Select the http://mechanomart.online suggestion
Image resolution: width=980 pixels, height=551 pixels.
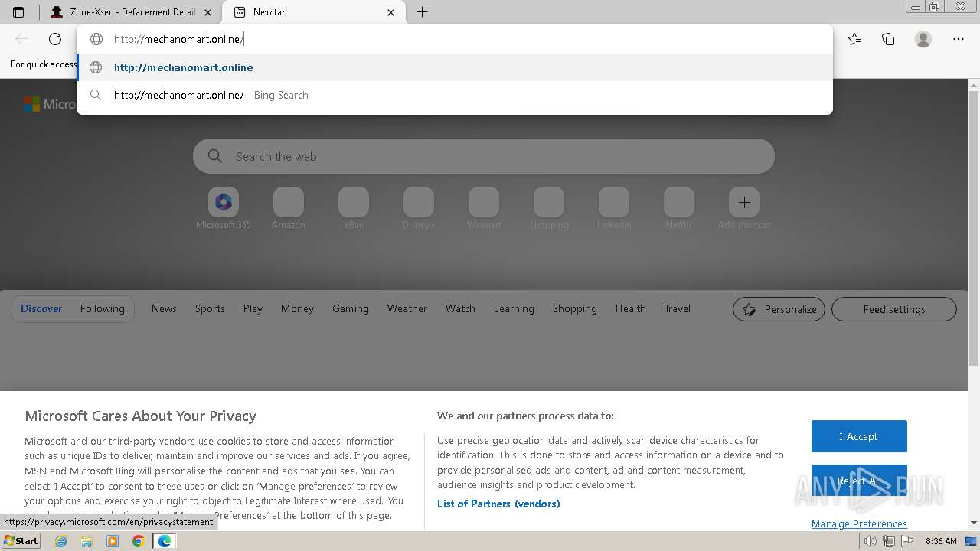coord(454,67)
